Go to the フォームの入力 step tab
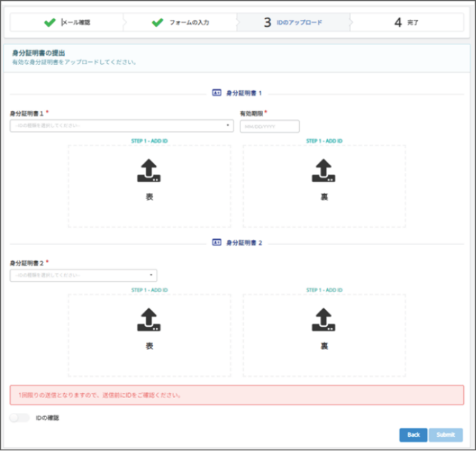The height and width of the screenshot is (451, 476). point(181,22)
